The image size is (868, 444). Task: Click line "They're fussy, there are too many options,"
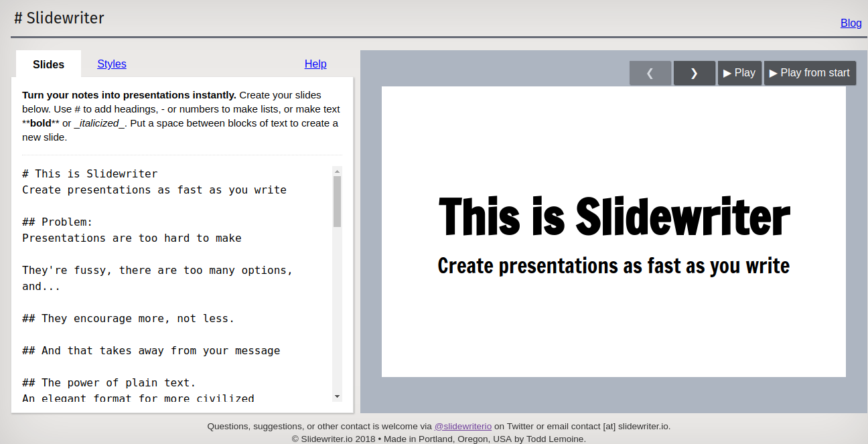[157, 271]
